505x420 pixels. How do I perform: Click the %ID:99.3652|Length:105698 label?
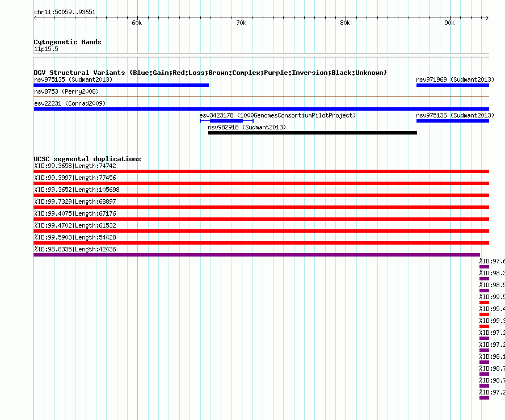click(x=77, y=190)
